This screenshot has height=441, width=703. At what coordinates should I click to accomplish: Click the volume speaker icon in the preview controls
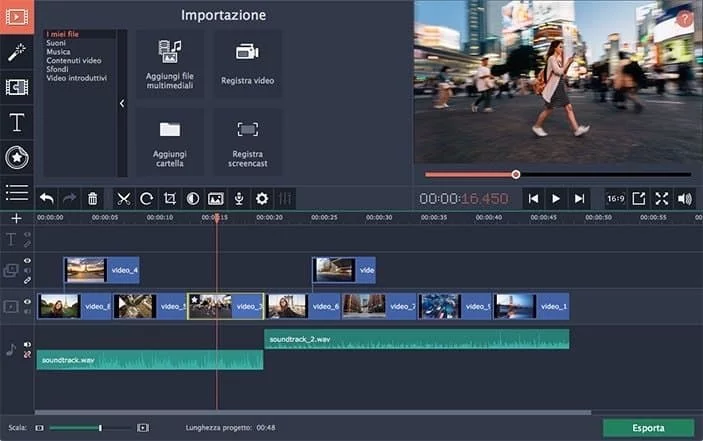685,199
